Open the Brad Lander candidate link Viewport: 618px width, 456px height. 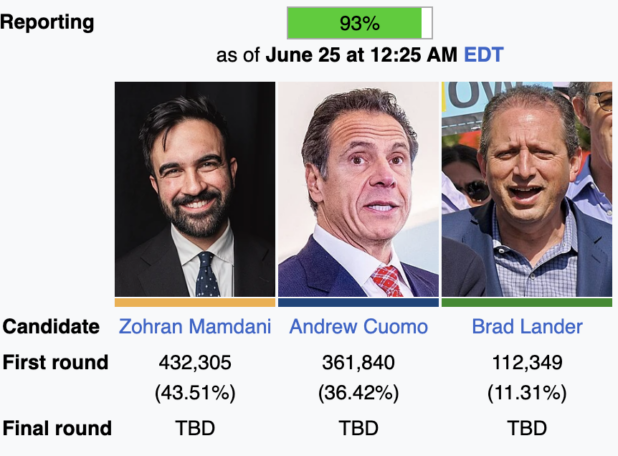(x=527, y=327)
